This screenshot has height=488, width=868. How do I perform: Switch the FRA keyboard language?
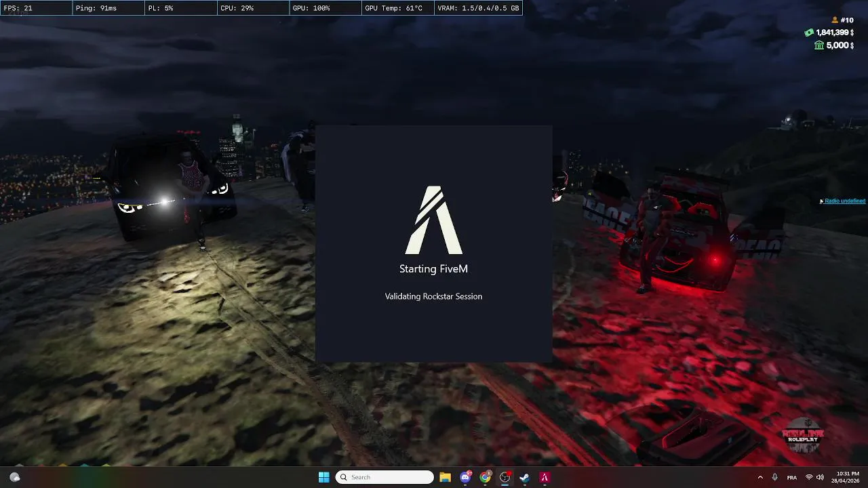791,477
